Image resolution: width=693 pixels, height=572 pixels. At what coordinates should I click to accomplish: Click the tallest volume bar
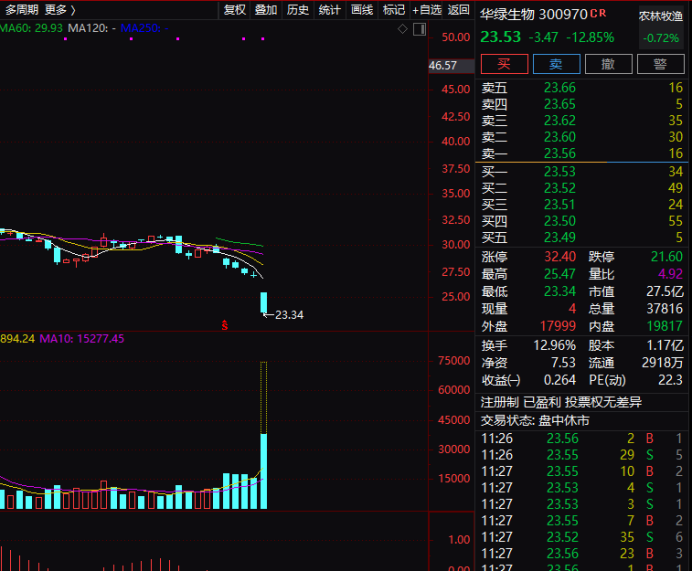coord(264,436)
